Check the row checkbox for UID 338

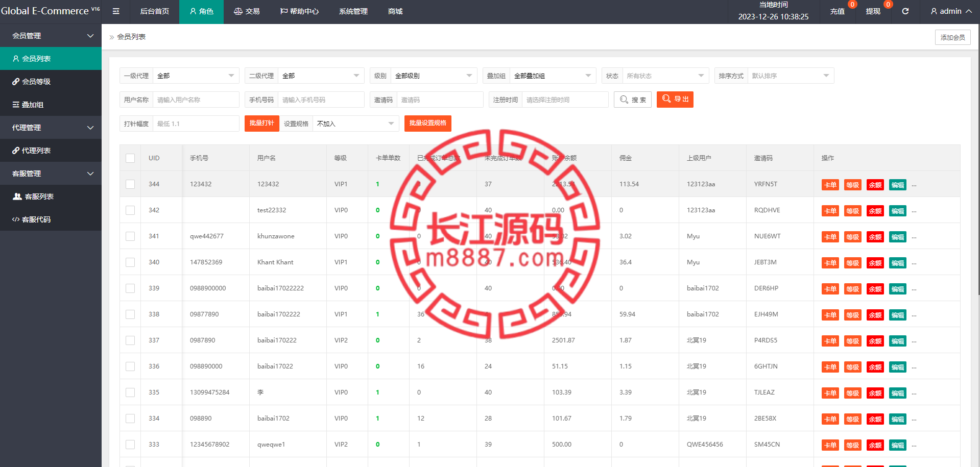click(x=130, y=314)
